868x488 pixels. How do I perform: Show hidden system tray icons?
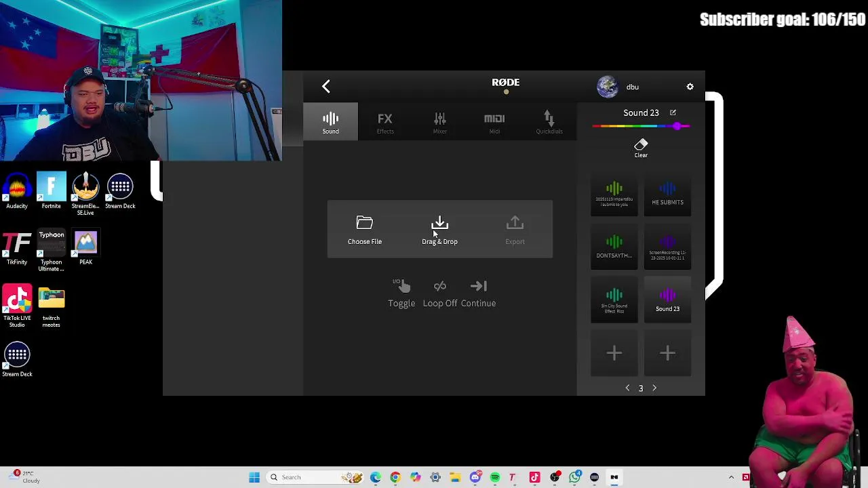731,477
